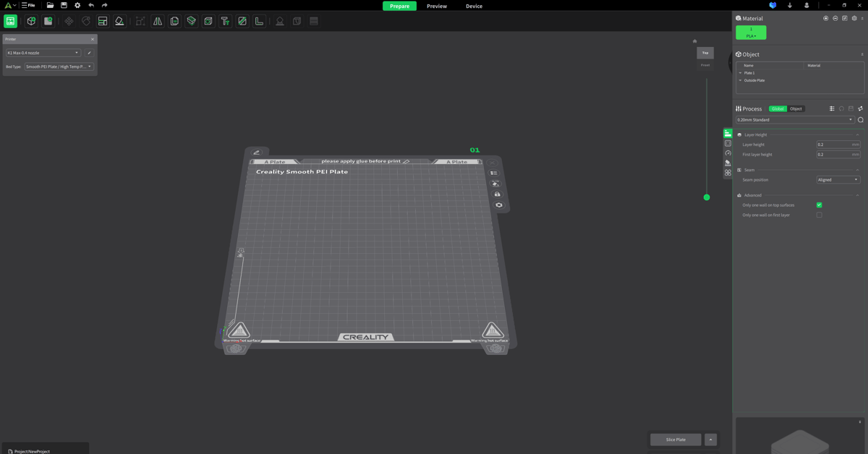Click the add model cube icon

click(x=31, y=21)
